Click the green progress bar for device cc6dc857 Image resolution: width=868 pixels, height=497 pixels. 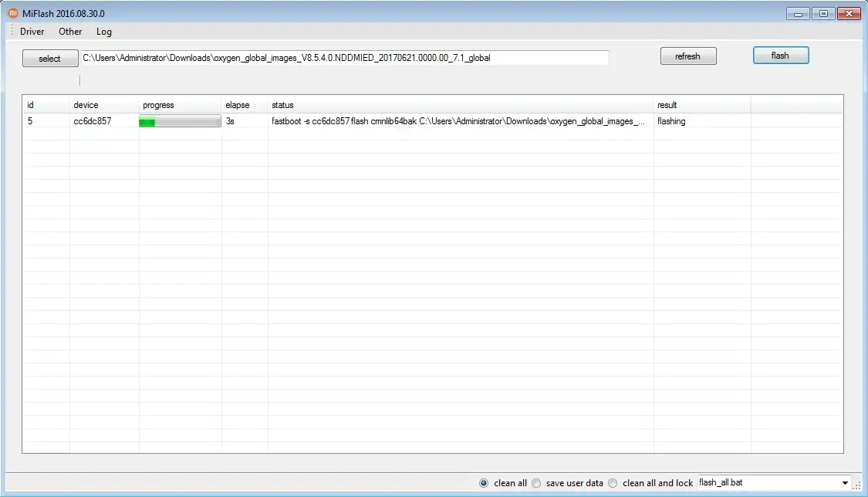(x=180, y=121)
